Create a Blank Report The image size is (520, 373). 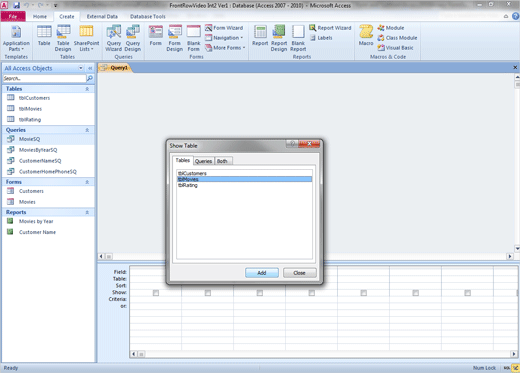298,38
